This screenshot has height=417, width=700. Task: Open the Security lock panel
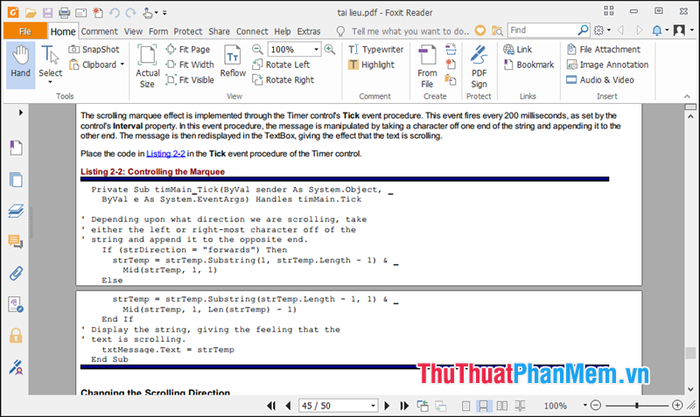point(15,335)
